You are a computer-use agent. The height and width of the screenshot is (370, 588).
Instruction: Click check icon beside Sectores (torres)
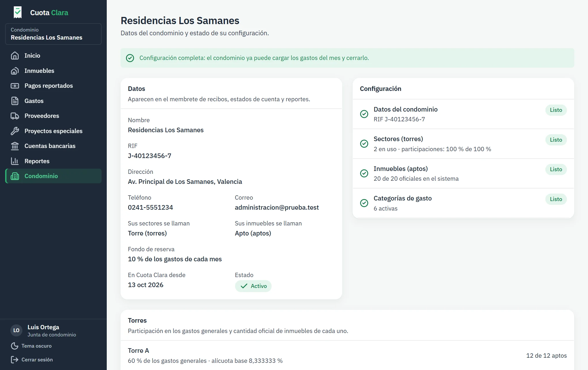pyautogui.click(x=364, y=144)
